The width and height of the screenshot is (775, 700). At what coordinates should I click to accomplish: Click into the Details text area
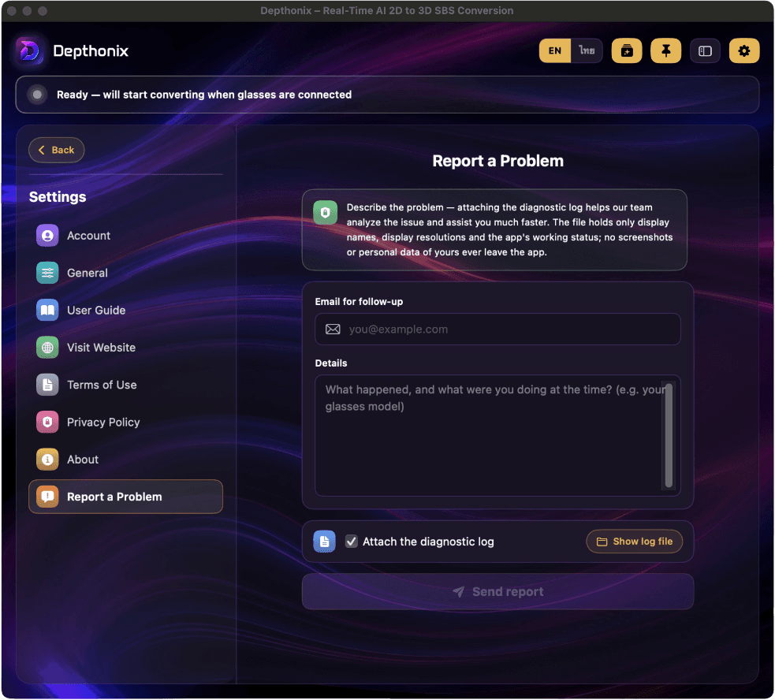coord(497,435)
